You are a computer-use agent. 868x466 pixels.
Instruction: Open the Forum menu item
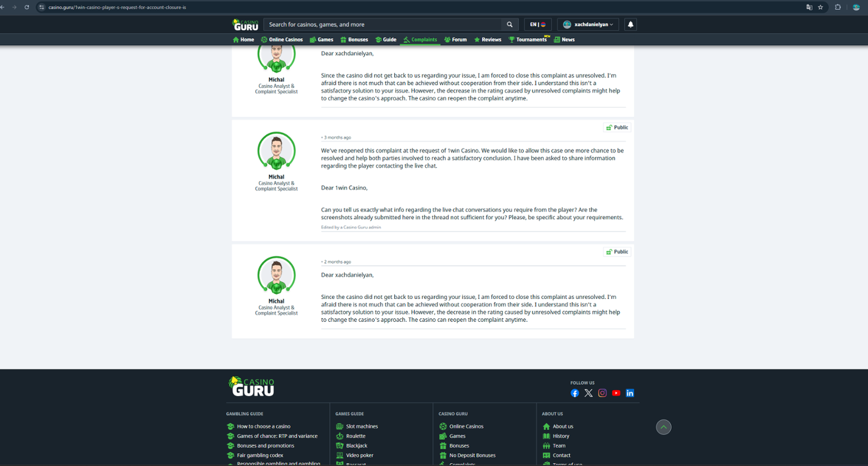click(455, 40)
